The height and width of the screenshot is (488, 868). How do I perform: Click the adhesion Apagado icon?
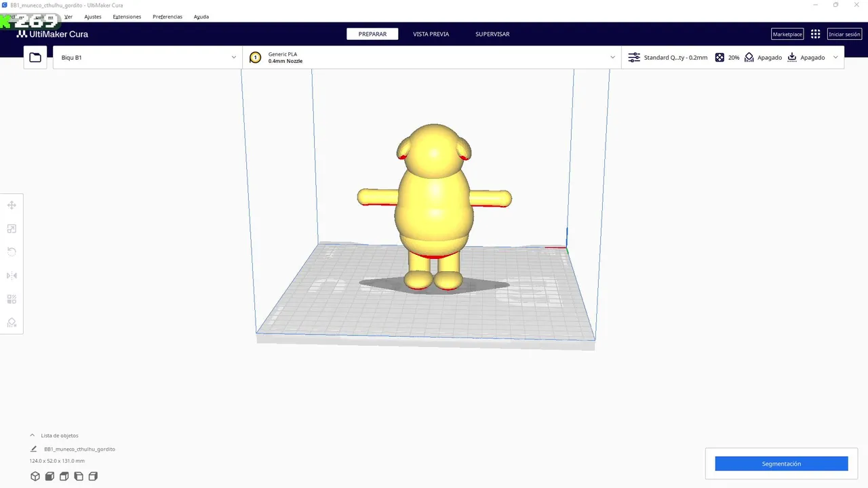coord(791,58)
